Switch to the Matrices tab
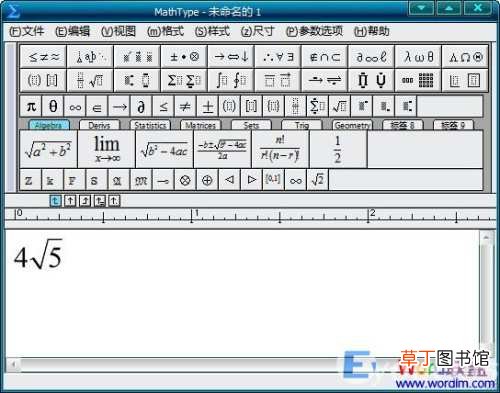Image resolution: width=500 pixels, height=393 pixels. [201, 125]
